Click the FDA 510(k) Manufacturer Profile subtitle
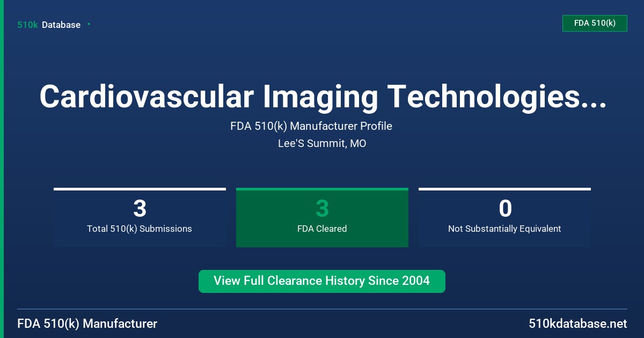 311,126
